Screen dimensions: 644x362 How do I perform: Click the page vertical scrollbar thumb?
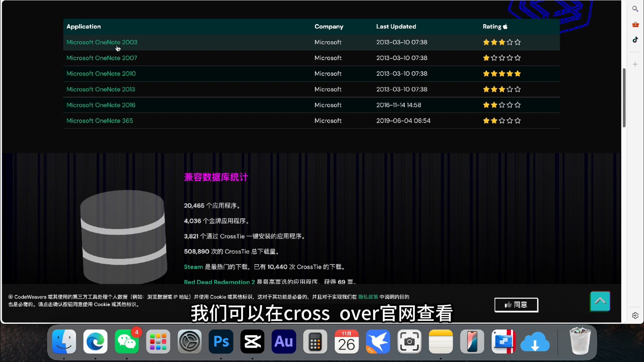[x=624, y=98]
